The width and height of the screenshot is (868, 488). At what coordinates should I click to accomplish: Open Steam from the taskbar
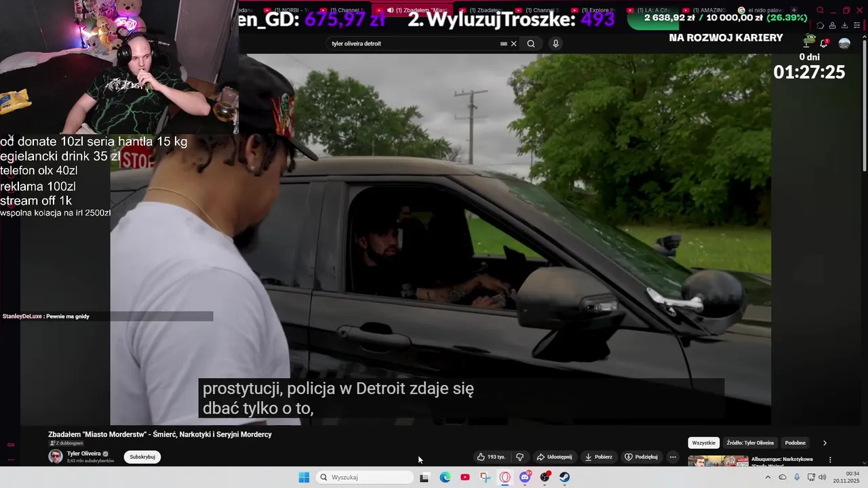tap(564, 477)
